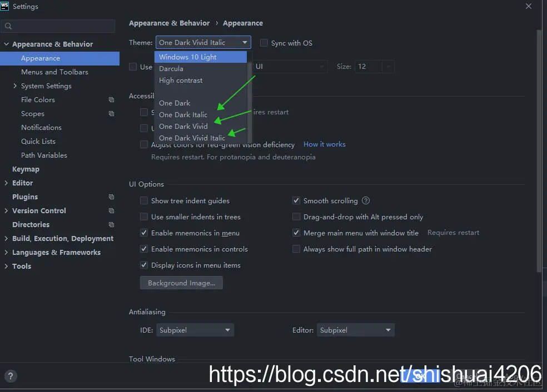Click the project-level icon next to Scopes
The image size is (547, 392).
click(111, 114)
